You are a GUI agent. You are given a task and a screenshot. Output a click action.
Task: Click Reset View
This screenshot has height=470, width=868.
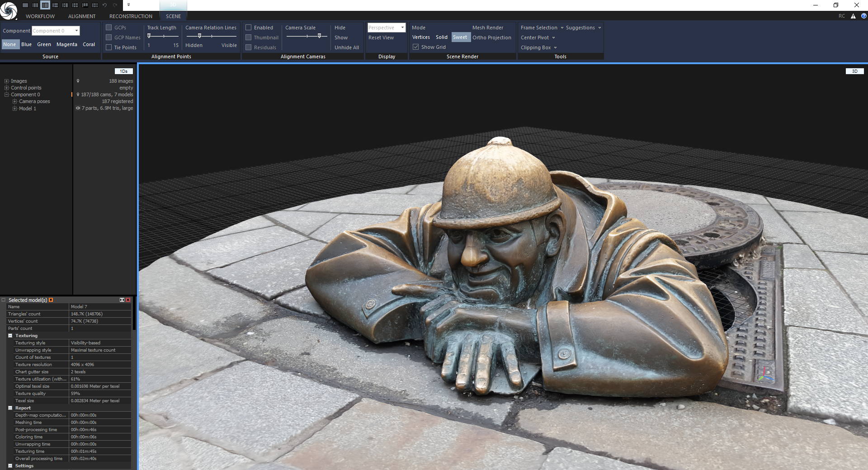(381, 38)
